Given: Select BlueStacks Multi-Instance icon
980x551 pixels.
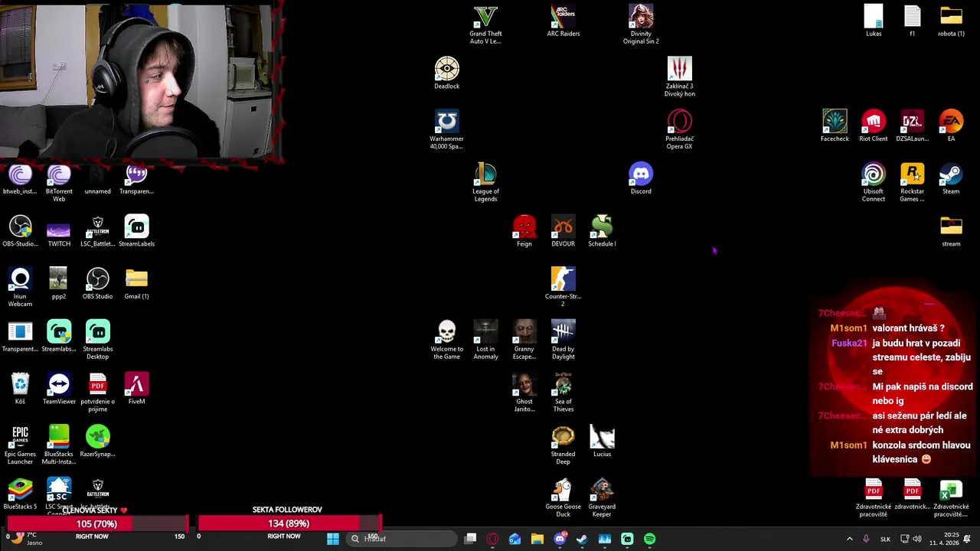Looking at the screenshot, I should pyautogui.click(x=59, y=445).
